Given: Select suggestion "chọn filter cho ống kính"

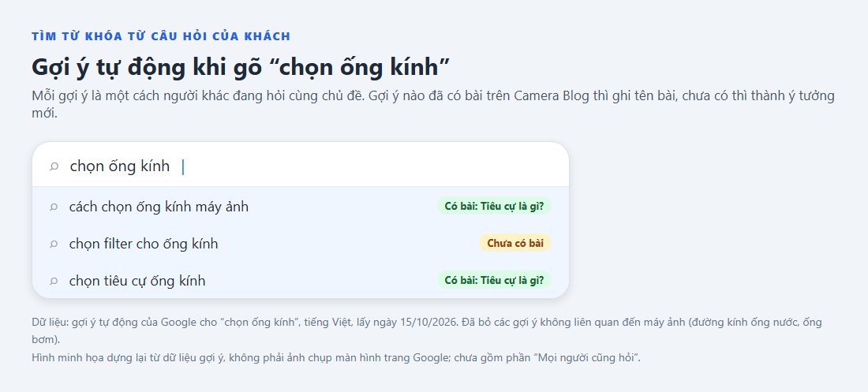Looking at the screenshot, I should (x=301, y=243).
